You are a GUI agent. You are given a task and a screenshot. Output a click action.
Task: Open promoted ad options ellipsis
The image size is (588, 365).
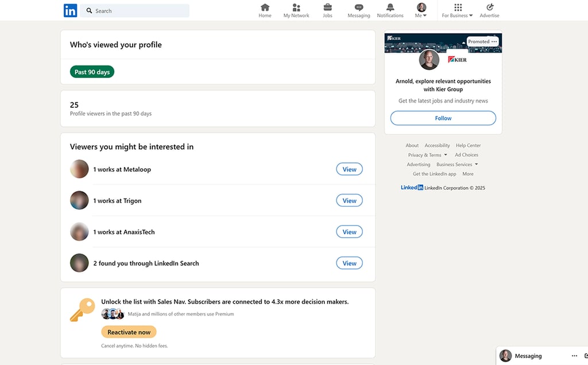[x=494, y=41]
